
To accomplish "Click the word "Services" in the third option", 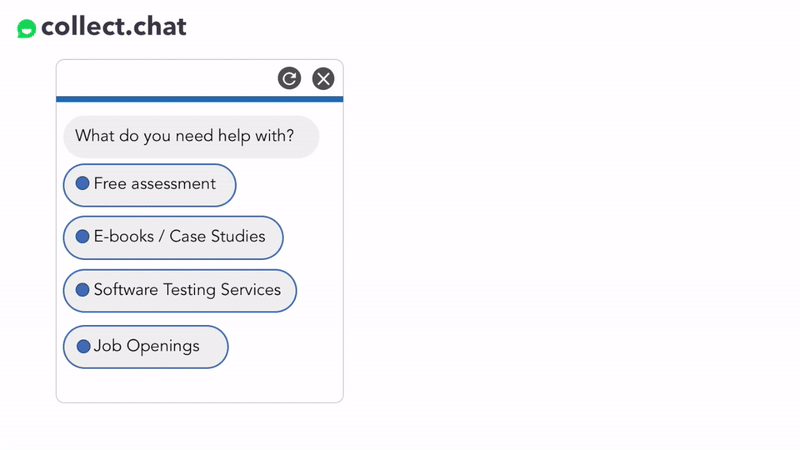I will (251, 290).
